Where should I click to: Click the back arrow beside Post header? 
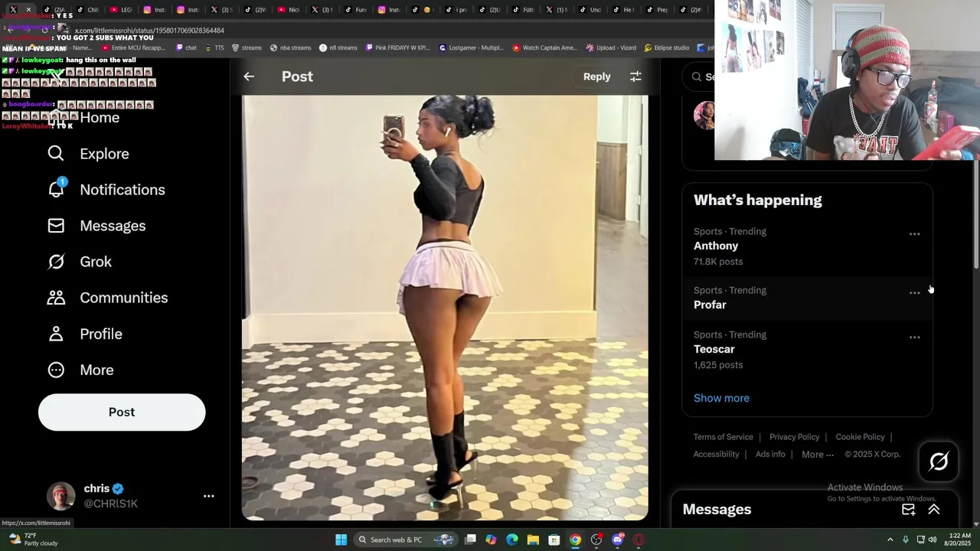pyautogui.click(x=249, y=77)
